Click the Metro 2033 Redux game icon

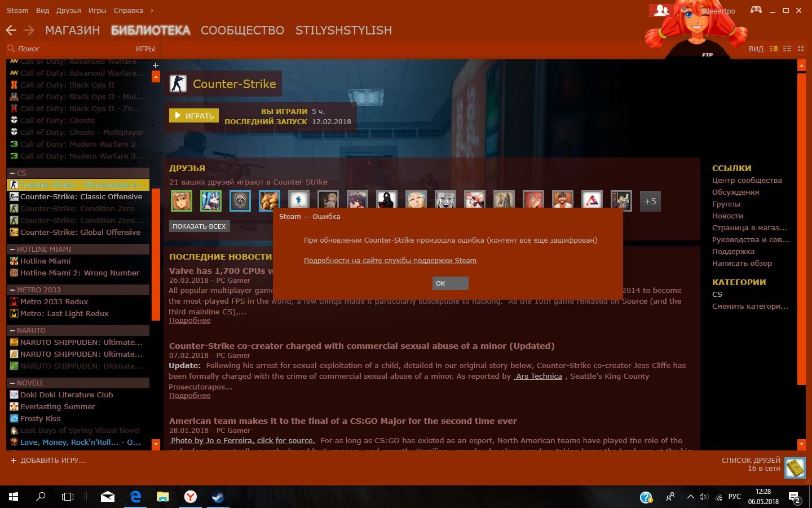coord(14,301)
